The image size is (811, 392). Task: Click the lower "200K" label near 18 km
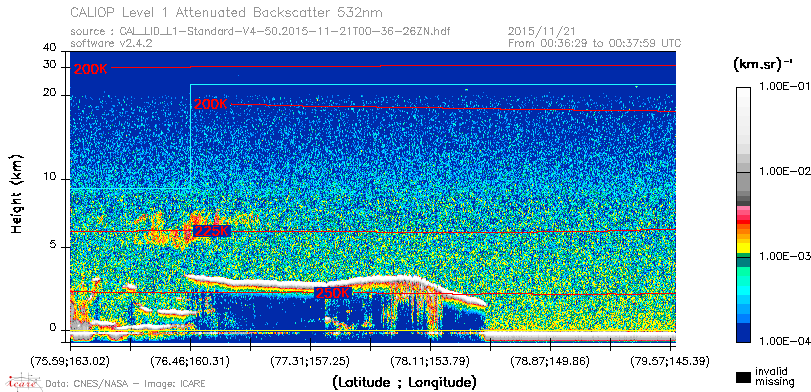pos(211,104)
